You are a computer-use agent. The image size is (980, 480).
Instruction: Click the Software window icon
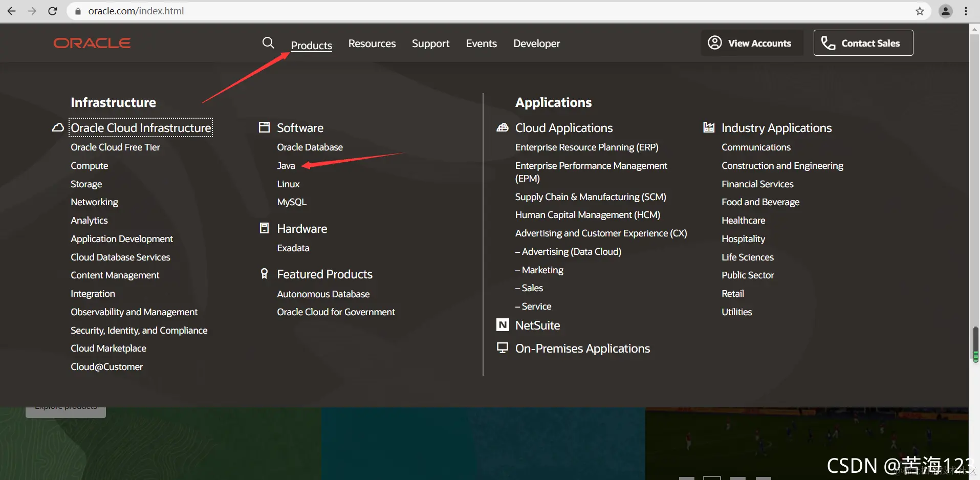point(264,127)
